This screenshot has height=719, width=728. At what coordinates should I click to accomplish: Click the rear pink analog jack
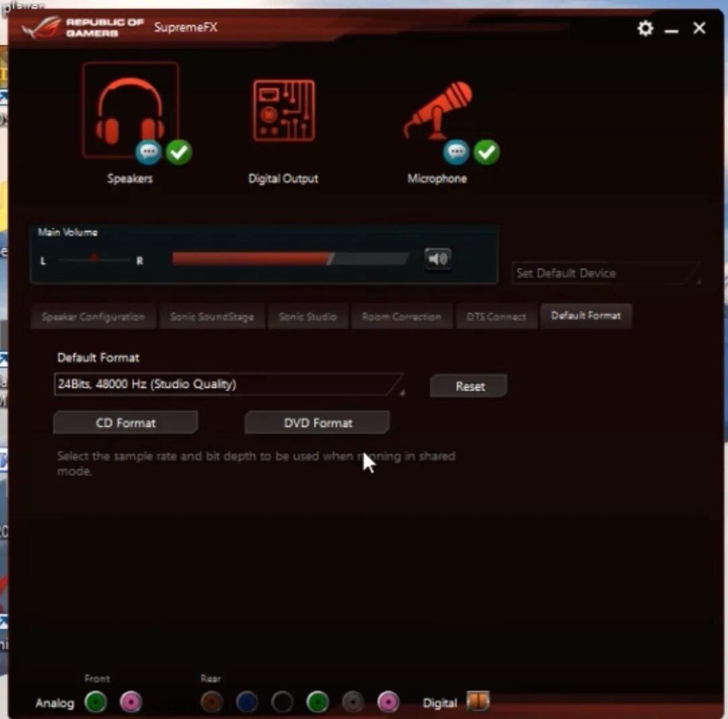tap(388, 702)
